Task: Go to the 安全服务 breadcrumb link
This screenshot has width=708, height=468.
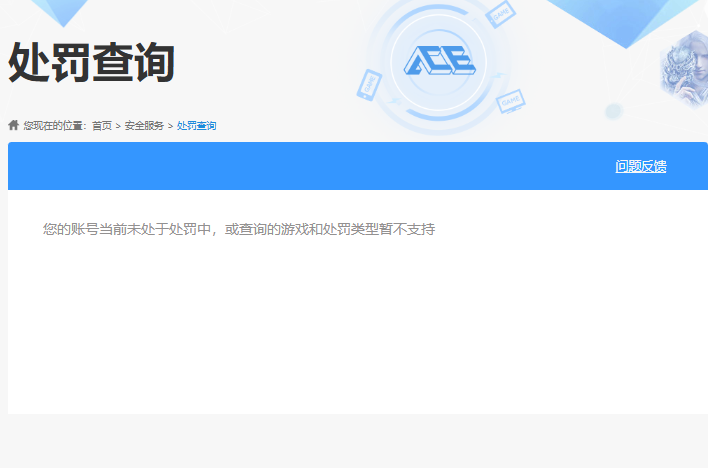Action: coord(144,126)
